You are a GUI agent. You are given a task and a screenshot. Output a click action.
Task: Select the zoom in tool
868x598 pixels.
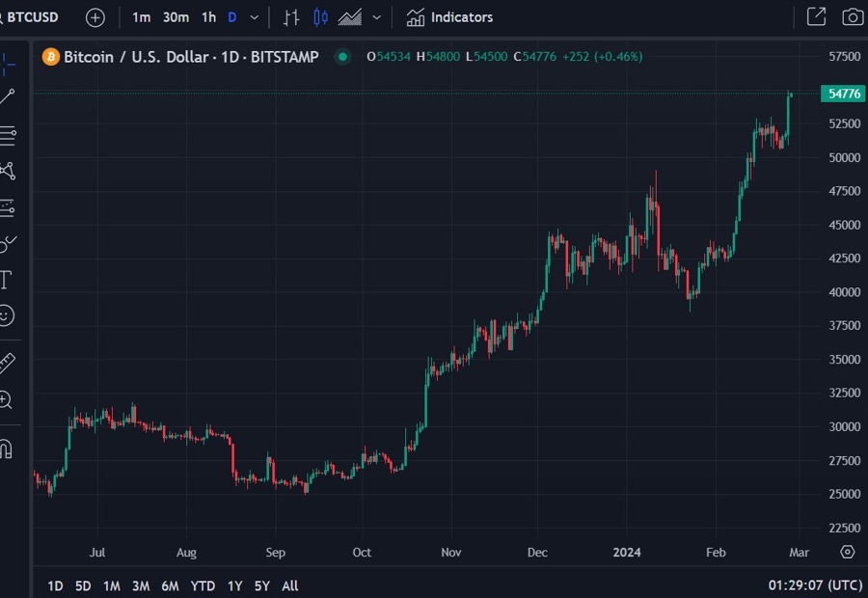[x=6, y=399]
